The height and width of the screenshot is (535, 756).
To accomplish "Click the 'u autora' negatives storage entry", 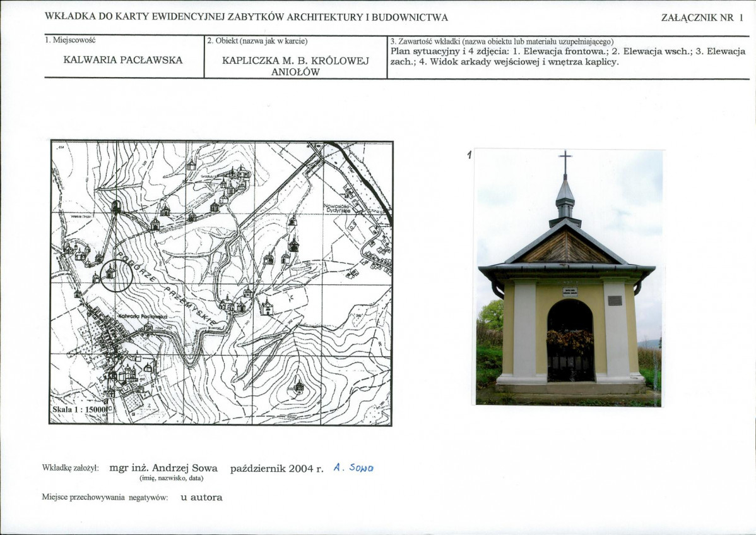I will pyautogui.click(x=201, y=497).
